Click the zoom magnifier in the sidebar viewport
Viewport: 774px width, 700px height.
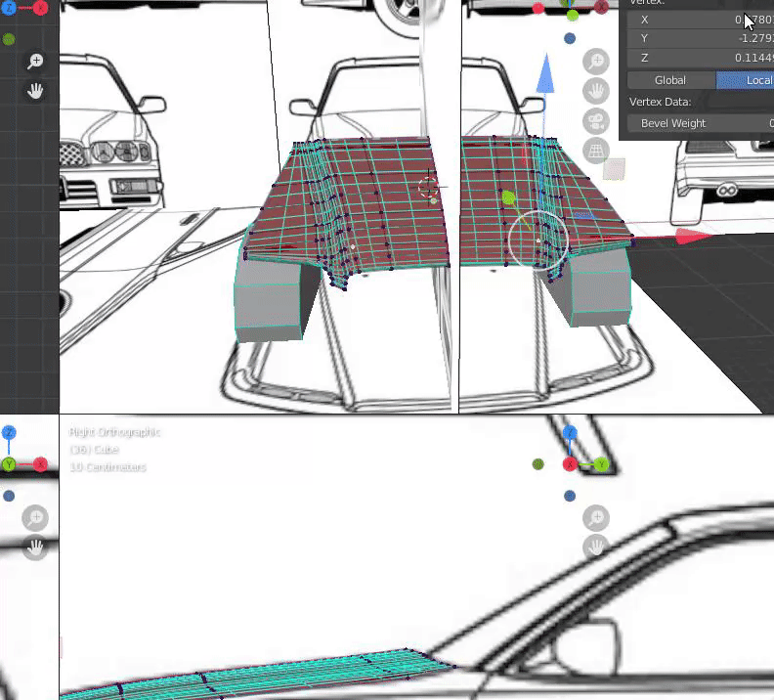(x=596, y=62)
